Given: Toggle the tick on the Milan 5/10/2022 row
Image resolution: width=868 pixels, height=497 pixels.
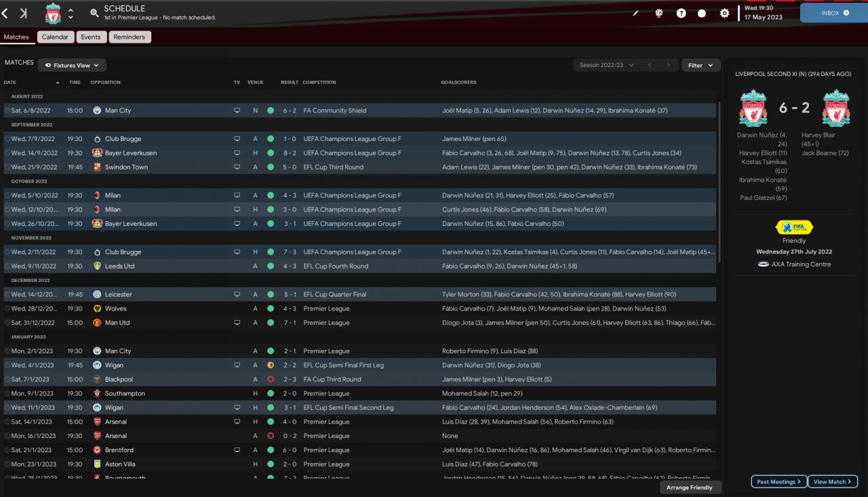Looking at the screenshot, I should 7,195.
